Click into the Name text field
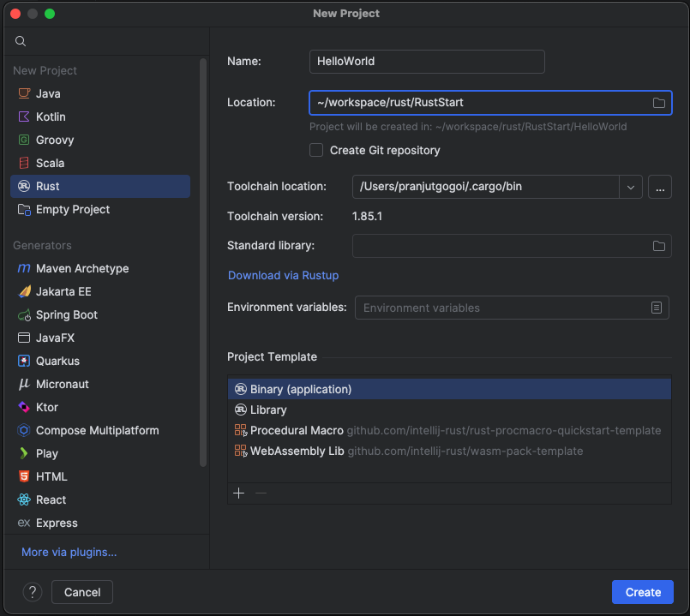 coord(426,62)
